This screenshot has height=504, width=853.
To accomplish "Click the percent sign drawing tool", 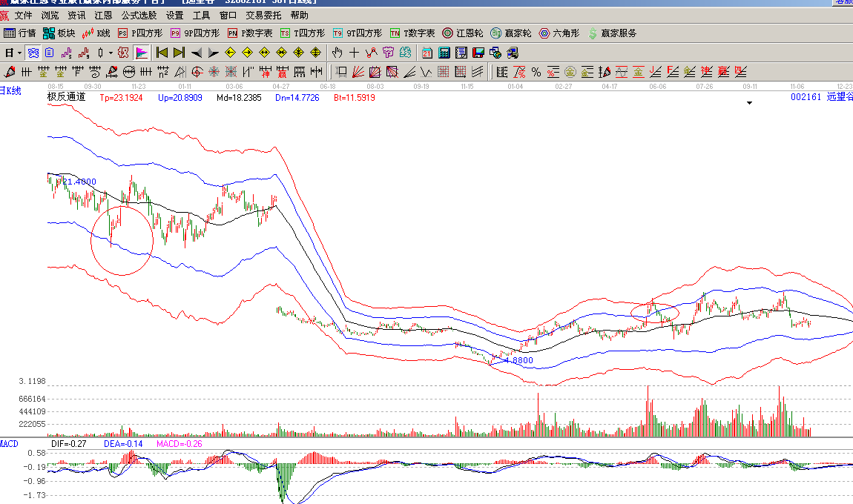I will coord(536,72).
